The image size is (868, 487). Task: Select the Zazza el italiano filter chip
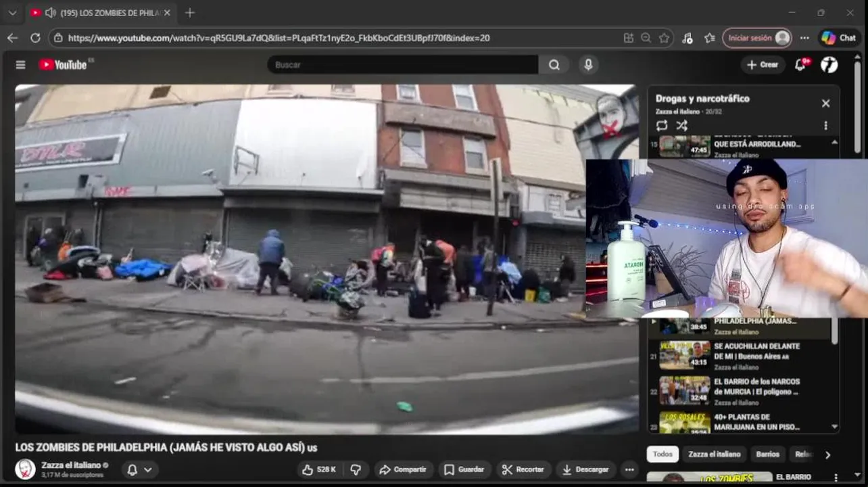(715, 455)
